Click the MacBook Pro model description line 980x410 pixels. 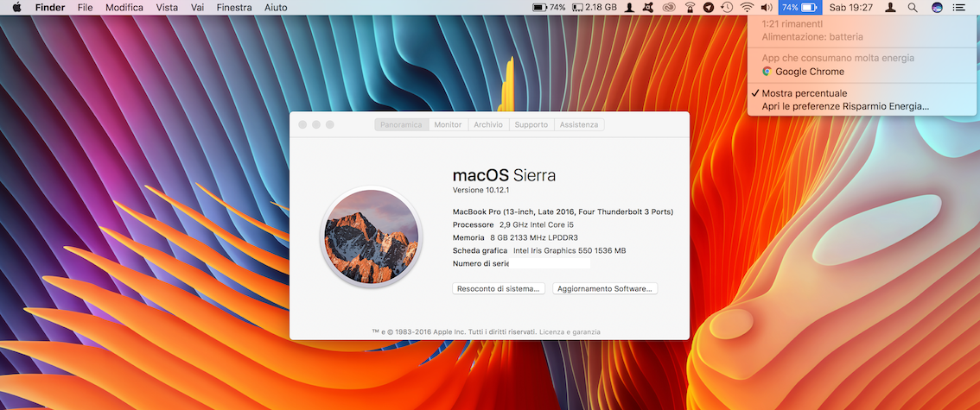(x=563, y=211)
